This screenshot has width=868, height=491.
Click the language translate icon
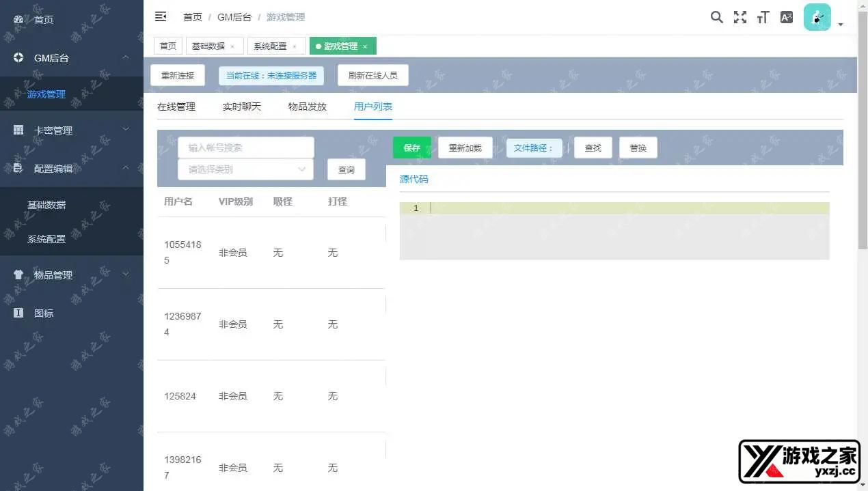click(x=787, y=17)
